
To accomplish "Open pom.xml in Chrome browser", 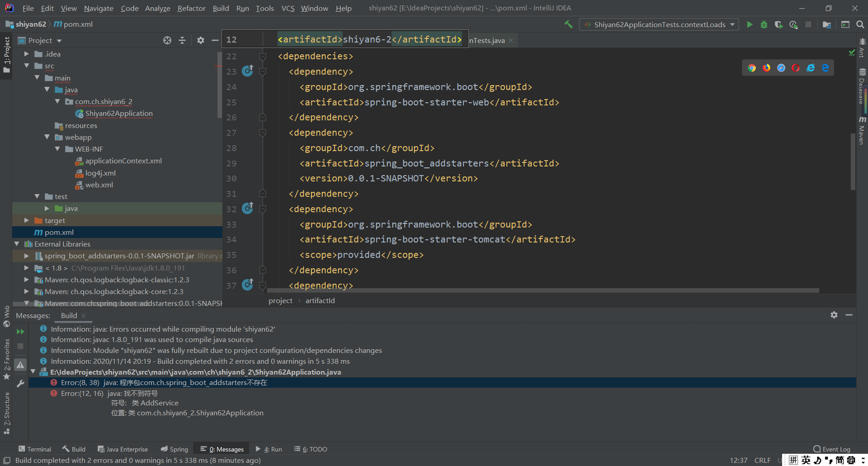I will pyautogui.click(x=752, y=68).
